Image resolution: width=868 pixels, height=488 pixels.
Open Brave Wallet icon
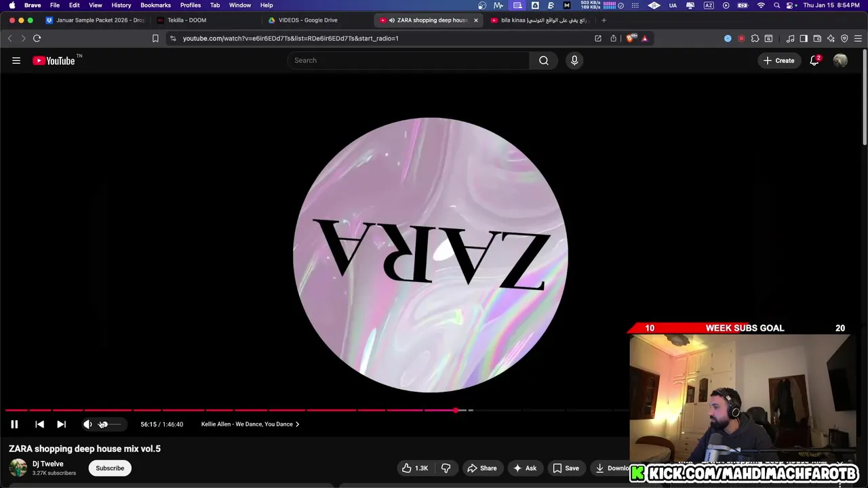pos(817,39)
